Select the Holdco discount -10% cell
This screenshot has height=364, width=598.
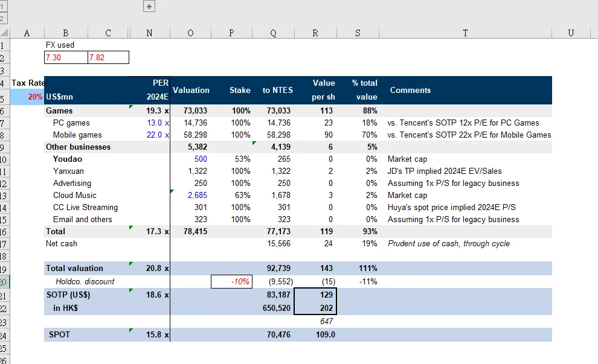(x=231, y=282)
